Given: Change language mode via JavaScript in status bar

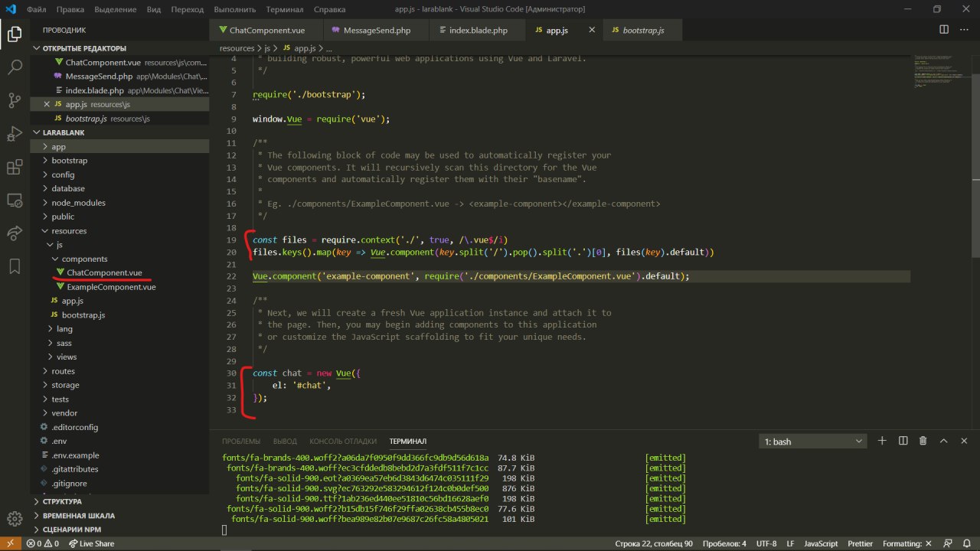Looking at the screenshot, I should click(821, 543).
